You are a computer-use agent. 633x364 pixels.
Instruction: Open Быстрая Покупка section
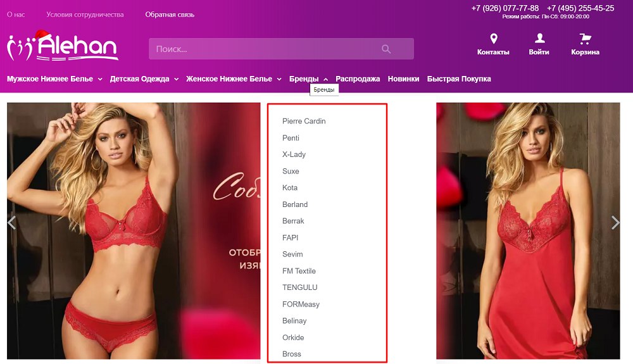[x=459, y=79]
